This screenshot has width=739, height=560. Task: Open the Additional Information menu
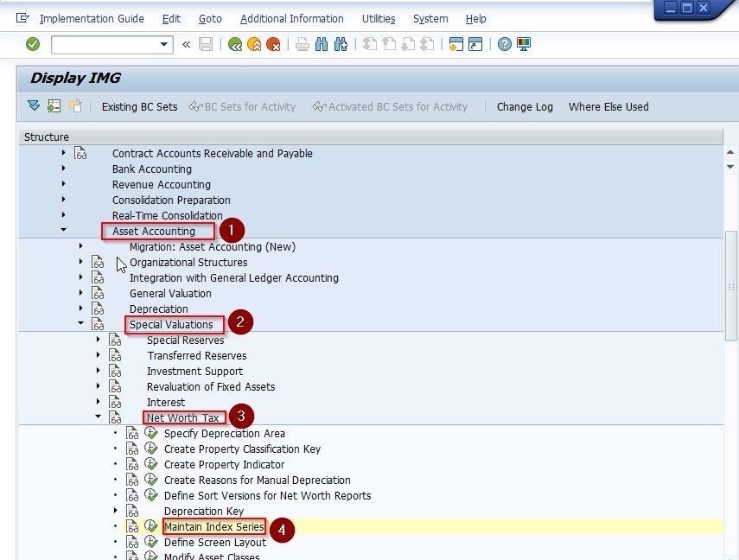[x=292, y=19]
